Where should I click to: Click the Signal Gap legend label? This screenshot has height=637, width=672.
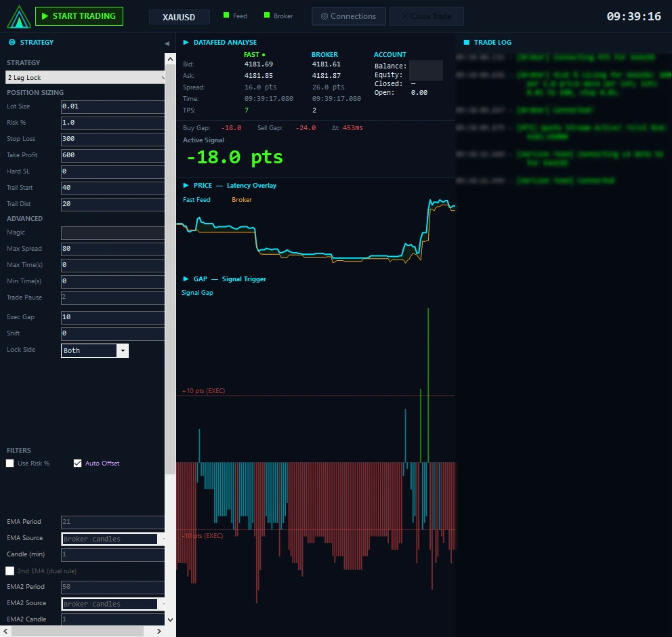coord(197,292)
